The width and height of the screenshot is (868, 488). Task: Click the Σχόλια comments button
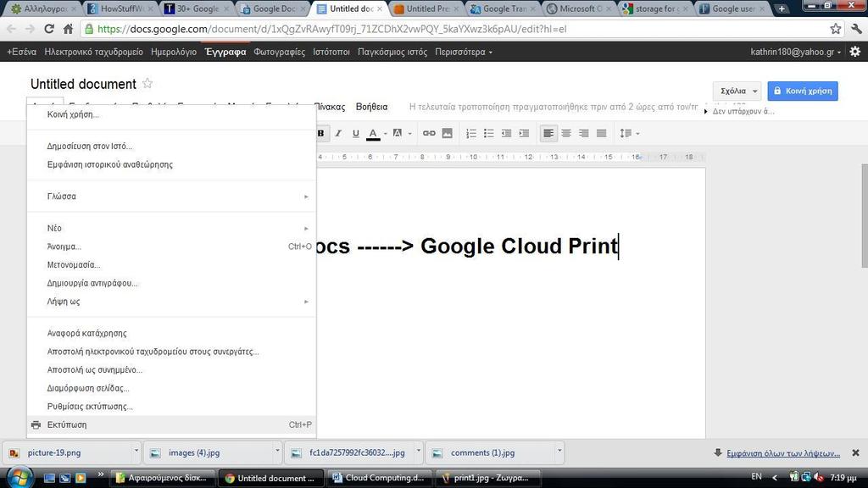pyautogui.click(x=737, y=91)
